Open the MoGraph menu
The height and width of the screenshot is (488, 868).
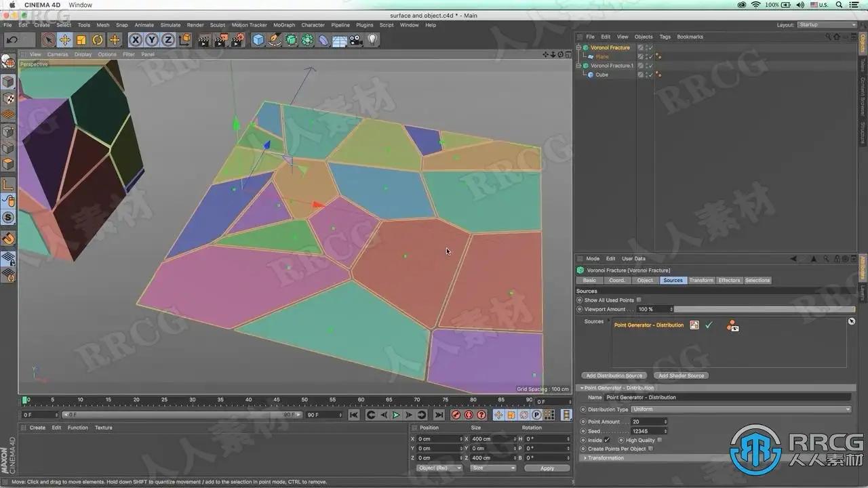[x=284, y=25]
